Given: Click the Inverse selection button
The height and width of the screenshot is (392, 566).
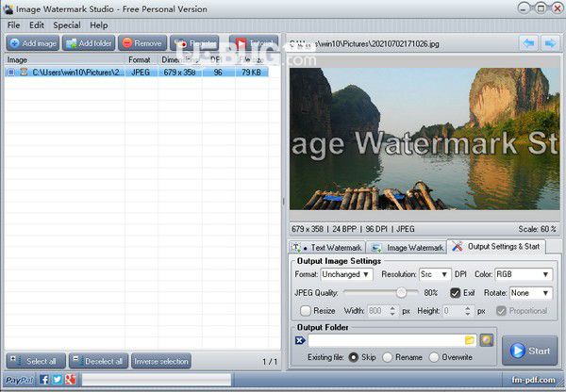Looking at the screenshot, I should pyautogui.click(x=161, y=361).
